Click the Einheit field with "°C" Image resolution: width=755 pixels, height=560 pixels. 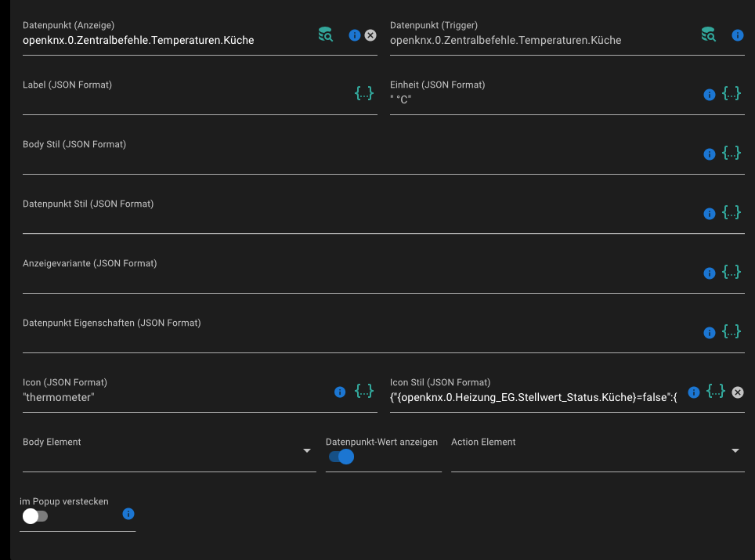click(x=540, y=100)
